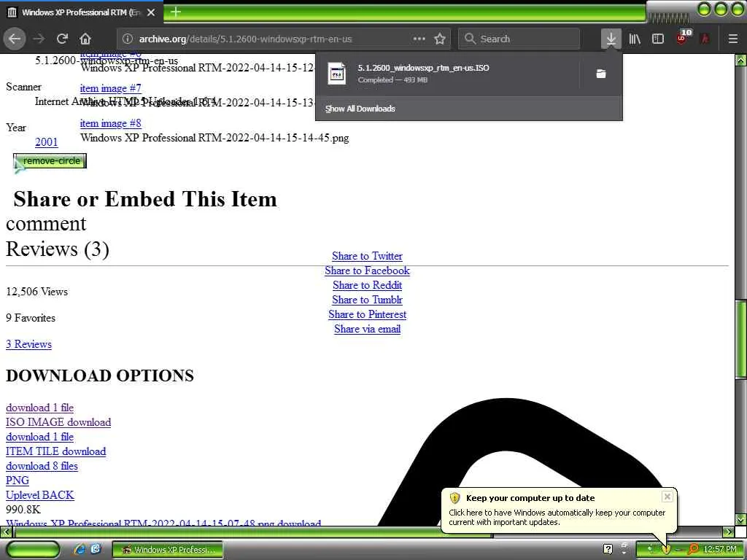Click the help question-mark tray icon
The image size is (747, 560).
point(608,549)
